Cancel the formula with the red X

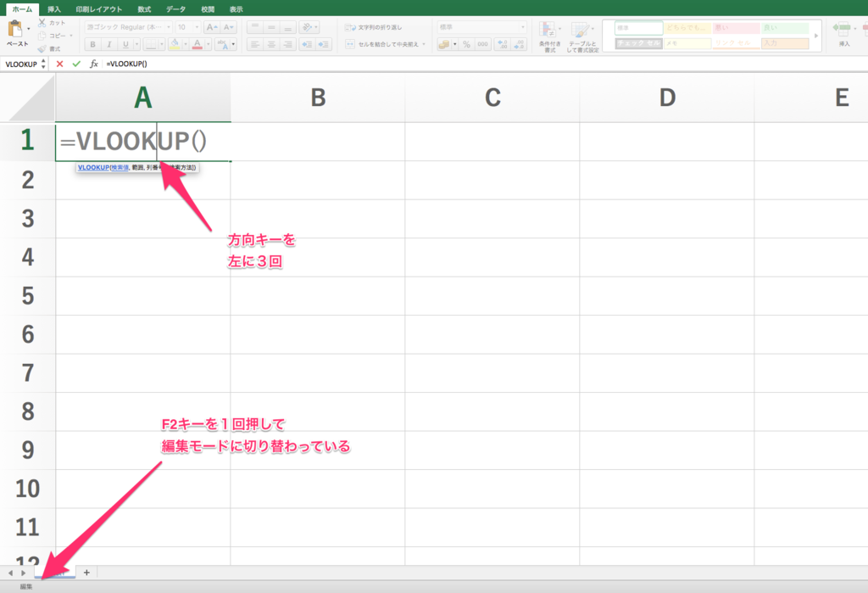pos(59,63)
